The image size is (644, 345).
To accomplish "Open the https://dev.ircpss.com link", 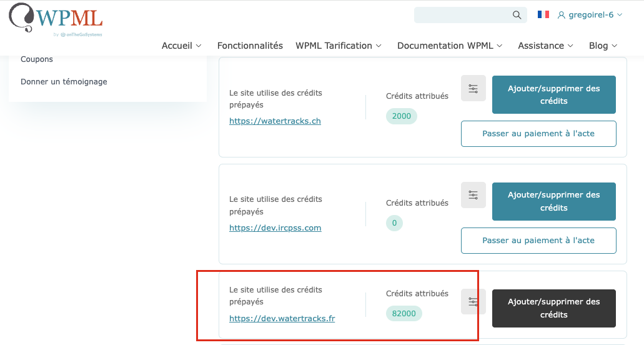I will (x=275, y=228).
